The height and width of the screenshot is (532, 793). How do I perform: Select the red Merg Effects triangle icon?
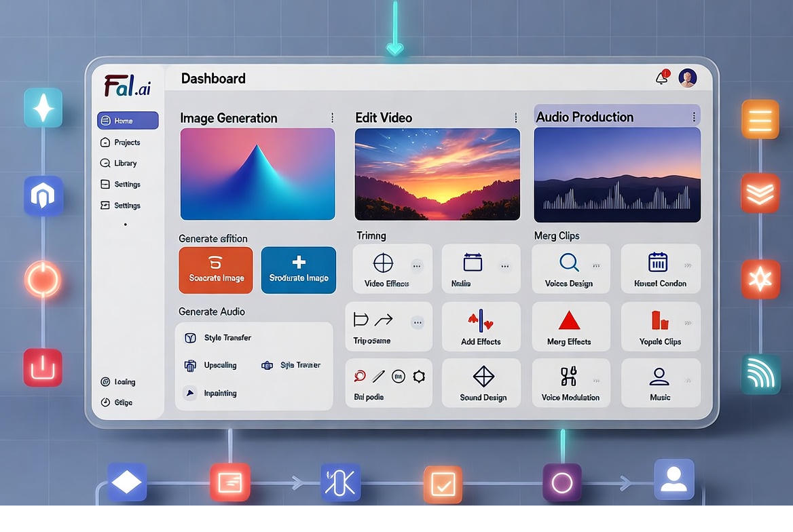[570, 319]
